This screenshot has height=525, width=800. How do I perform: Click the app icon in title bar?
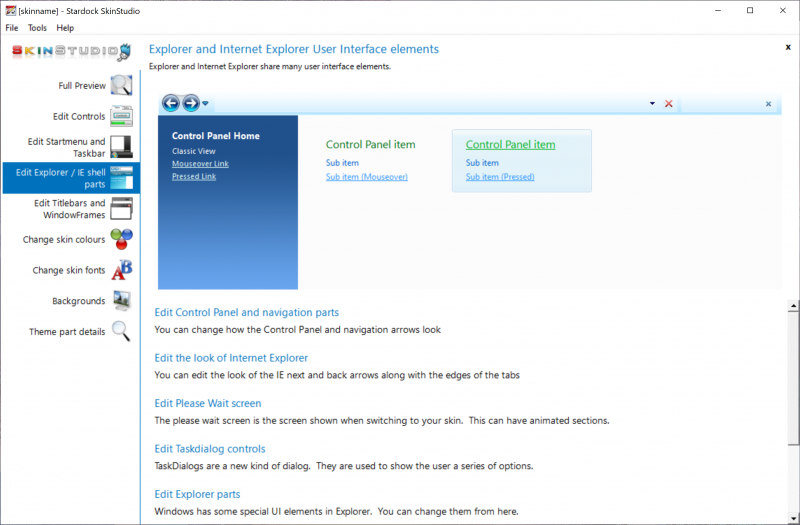[x=10, y=10]
